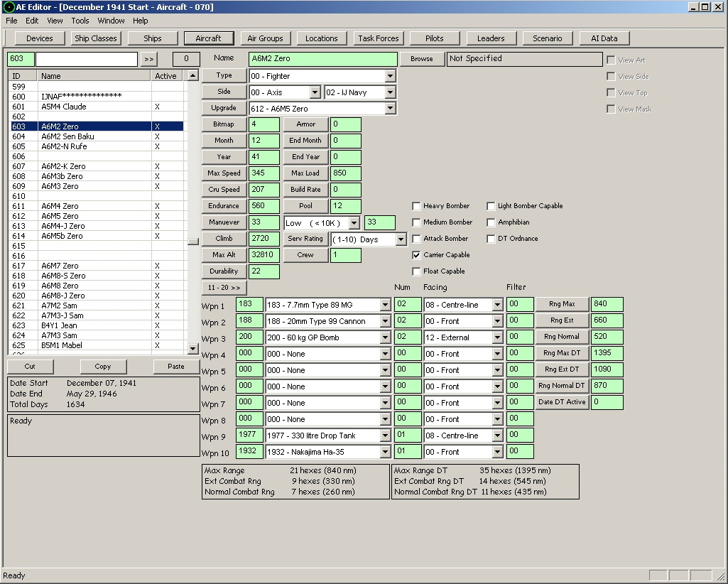Open the AI Data tab

tap(604, 38)
